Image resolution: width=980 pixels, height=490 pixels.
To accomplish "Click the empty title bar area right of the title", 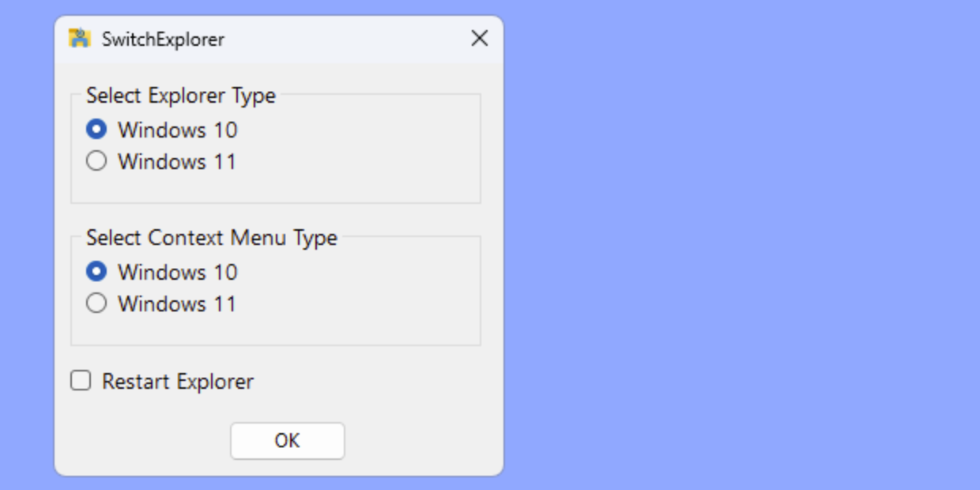I will pyautogui.click(x=348, y=40).
